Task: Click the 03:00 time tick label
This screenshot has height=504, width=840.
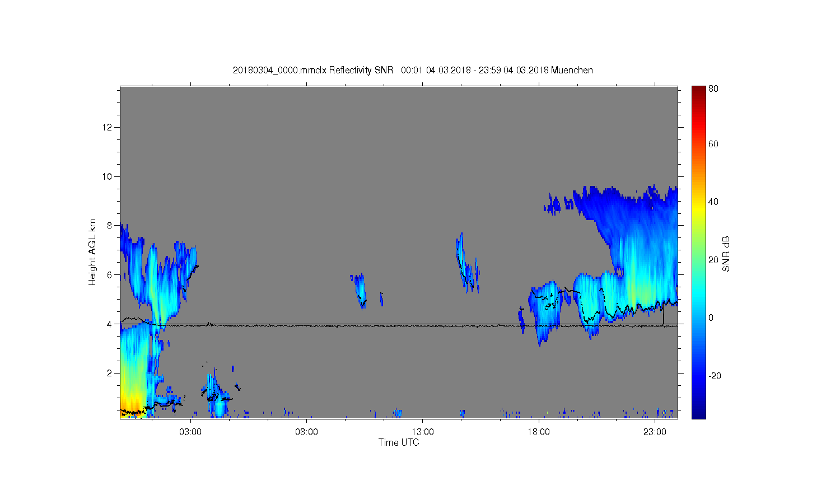Action: click(190, 432)
